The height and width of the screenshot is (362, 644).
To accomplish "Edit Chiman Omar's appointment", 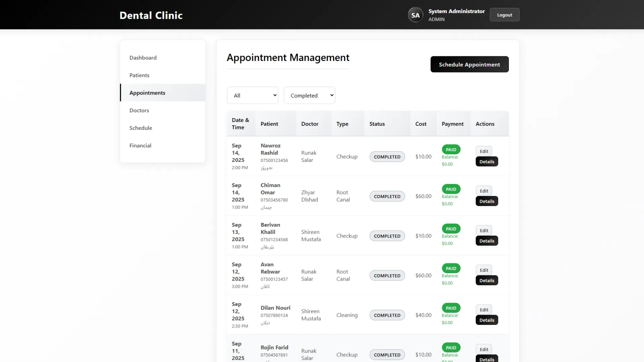I will 484,191.
